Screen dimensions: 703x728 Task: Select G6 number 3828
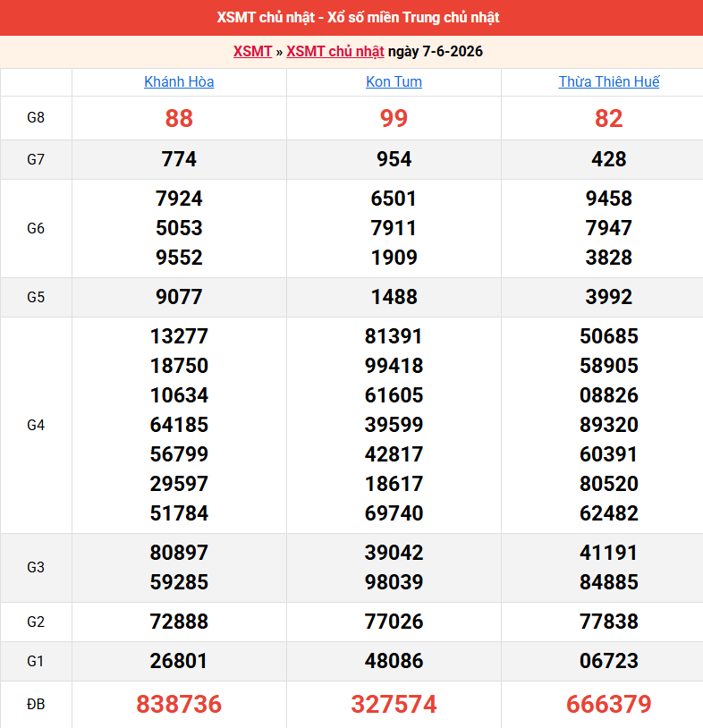(609, 258)
